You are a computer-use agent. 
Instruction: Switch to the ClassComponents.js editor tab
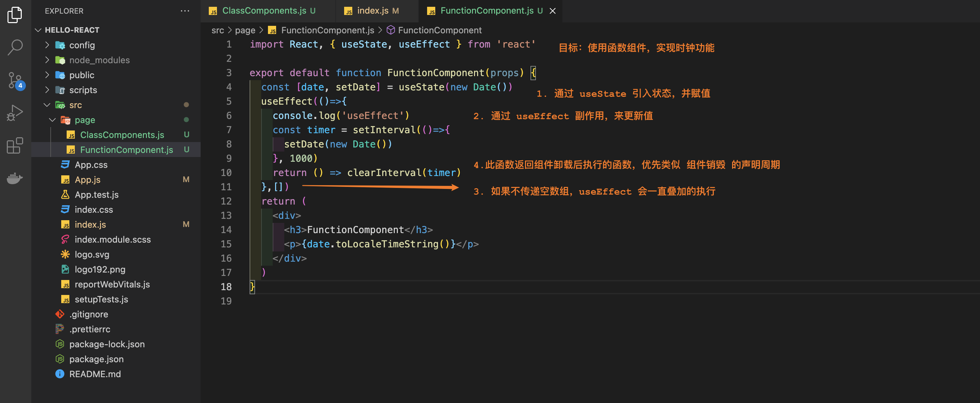pos(268,11)
